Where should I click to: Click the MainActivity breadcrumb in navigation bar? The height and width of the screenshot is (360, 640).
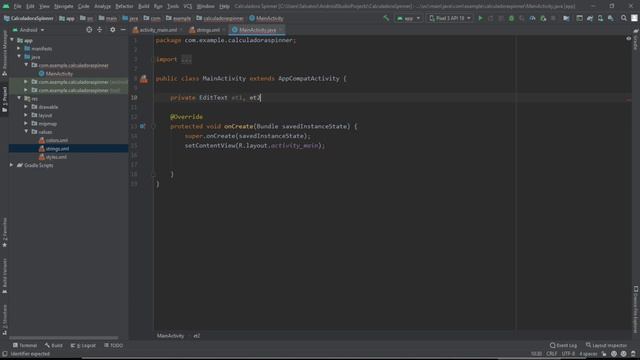click(x=266, y=18)
